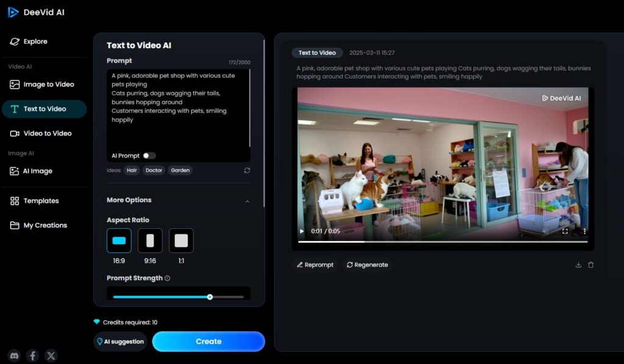
Task: Delete the generated video
Action: (x=590, y=265)
